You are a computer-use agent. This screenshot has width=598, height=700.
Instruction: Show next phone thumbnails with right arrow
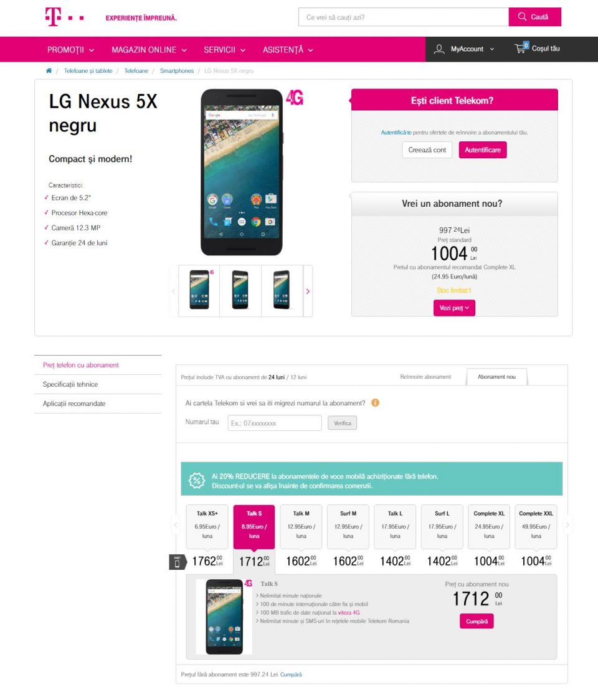pos(308,291)
